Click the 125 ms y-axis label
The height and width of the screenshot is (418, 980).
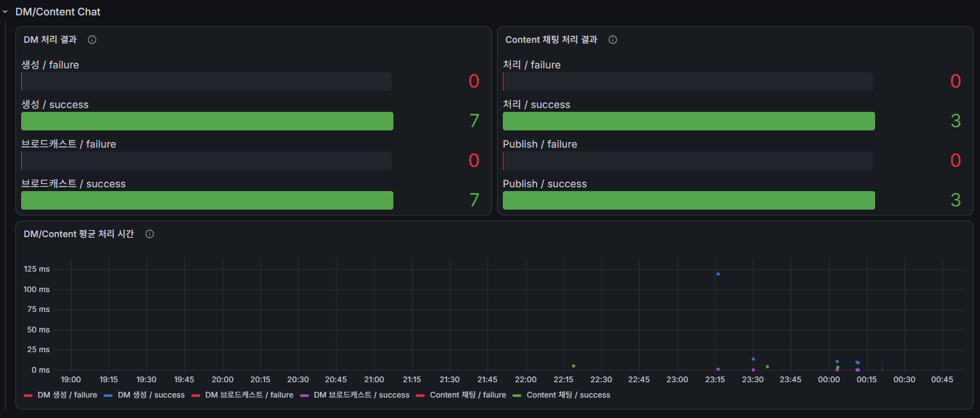(x=36, y=269)
